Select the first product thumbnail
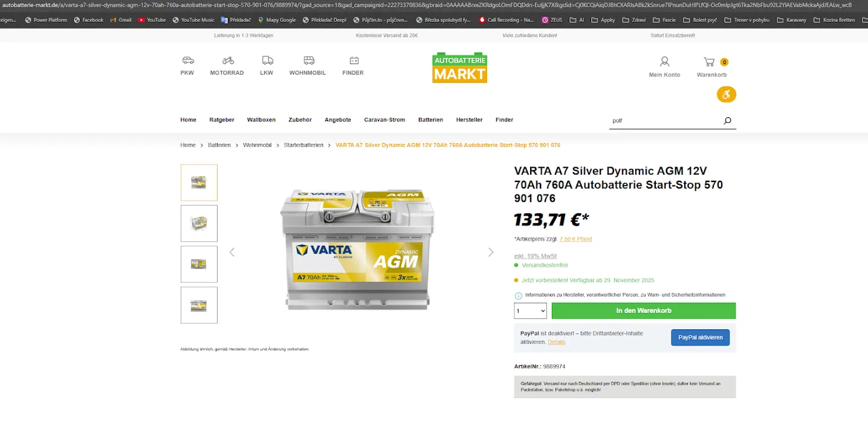Image resolution: width=868 pixels, height=435 pixels. (199, 182)
